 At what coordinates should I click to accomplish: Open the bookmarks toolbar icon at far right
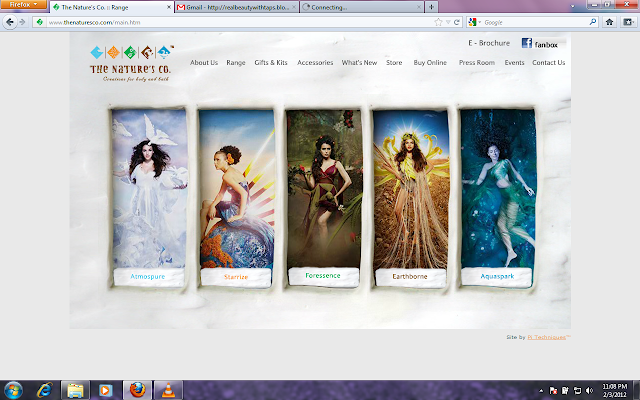pos(628,22)
